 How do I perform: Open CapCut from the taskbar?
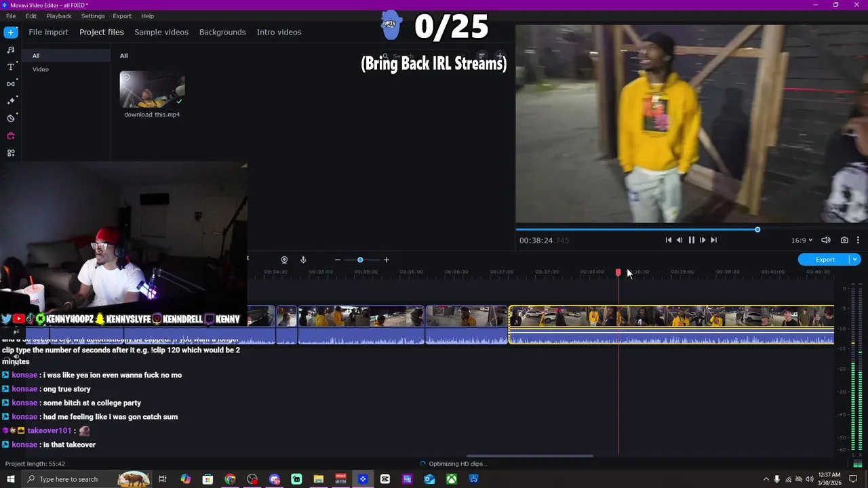point(385,479)
